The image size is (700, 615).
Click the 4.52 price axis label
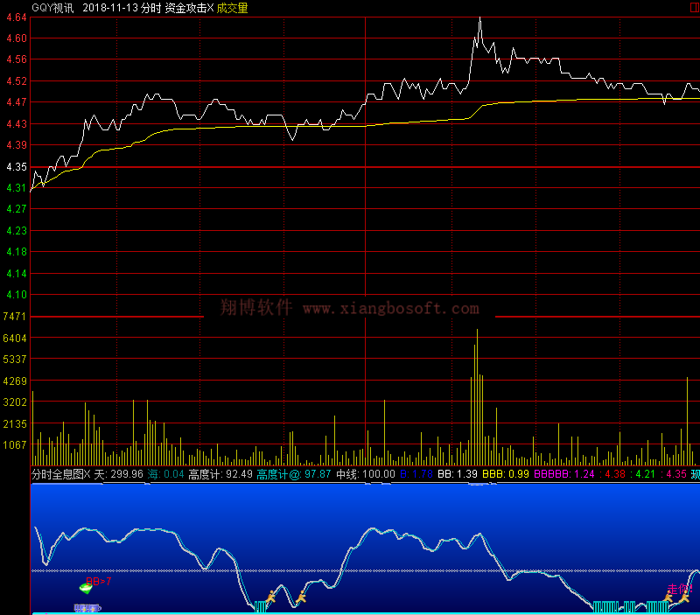click(x=17, y=81)
